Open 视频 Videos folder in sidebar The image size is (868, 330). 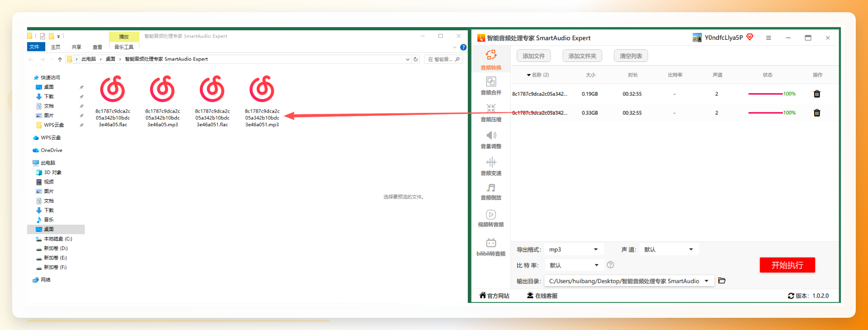pyautogui.click(x=45, y=182)
